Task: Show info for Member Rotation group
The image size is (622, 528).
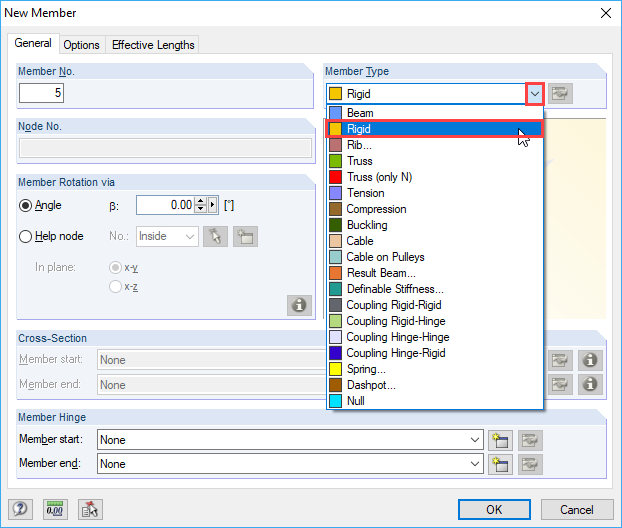Action: click(299, 305)
